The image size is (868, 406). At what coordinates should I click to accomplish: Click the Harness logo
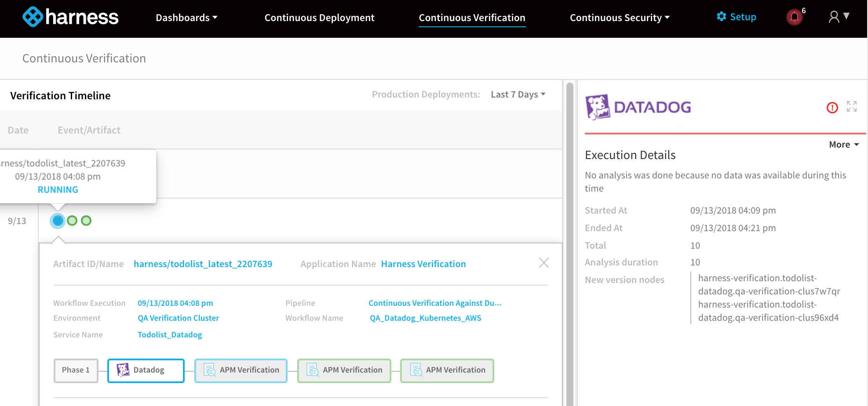click(70, 17)
